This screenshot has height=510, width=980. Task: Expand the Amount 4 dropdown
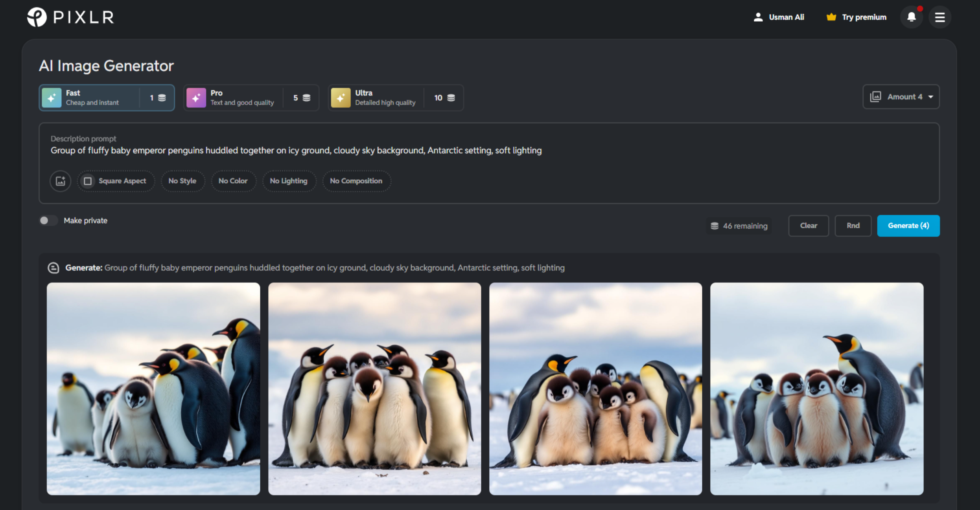tap(901, 97)
